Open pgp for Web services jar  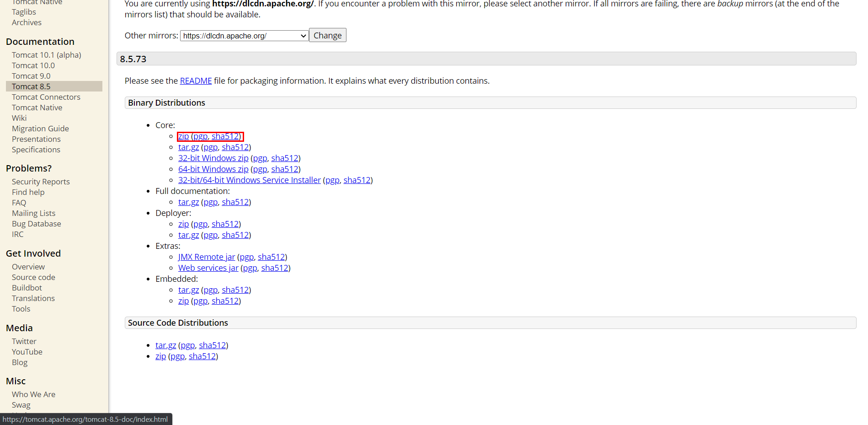pos(250,268)
